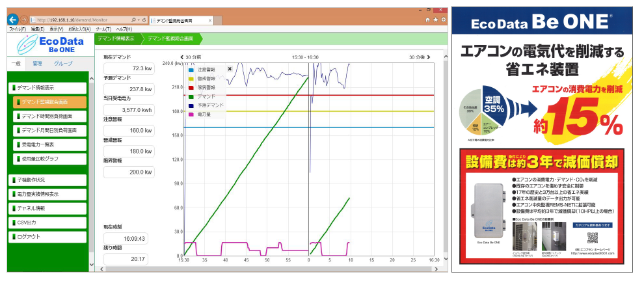Click the 現在デマンド value 72.3 kw
This screenshot has height=283, width=644.
click(x=129, y=68)
